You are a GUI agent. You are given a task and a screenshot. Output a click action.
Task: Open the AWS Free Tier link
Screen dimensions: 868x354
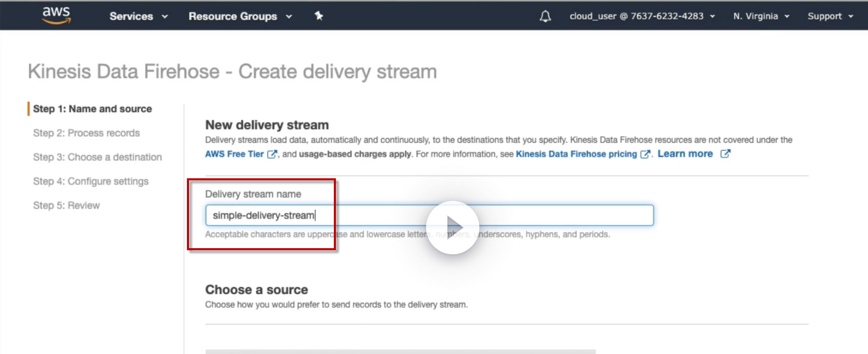pos(234,154)
